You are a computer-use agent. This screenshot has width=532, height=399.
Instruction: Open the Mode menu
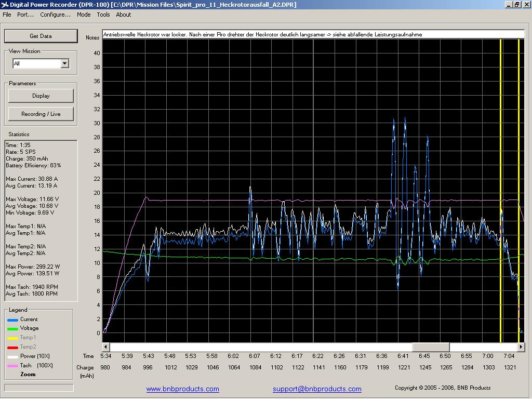pyautogui.click(x=84, y=15)
